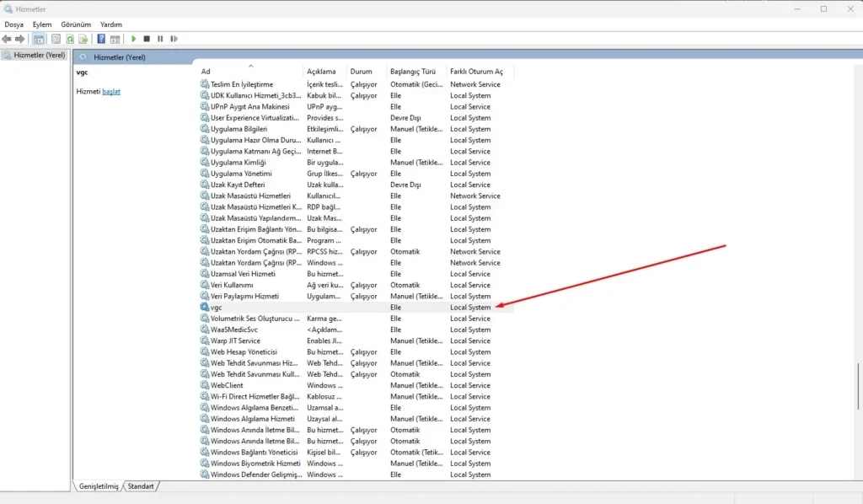Sort by the Başlangıç Türü column header

click(413, 72)
